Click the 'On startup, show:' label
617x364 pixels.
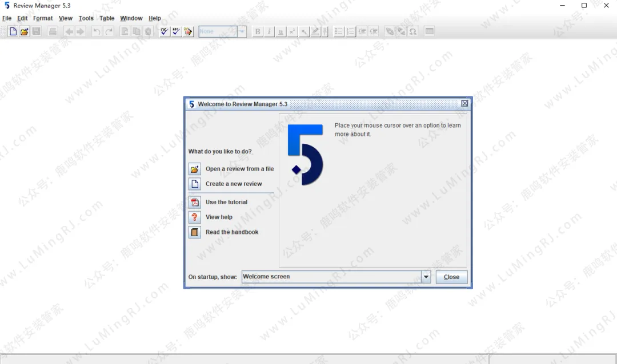point(213,277)
